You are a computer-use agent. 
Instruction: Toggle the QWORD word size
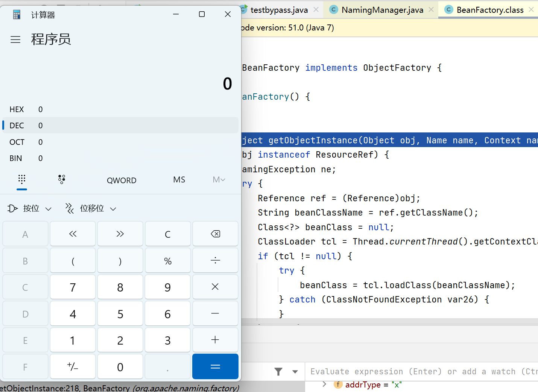pyautogui.click(x=122, y=180)
